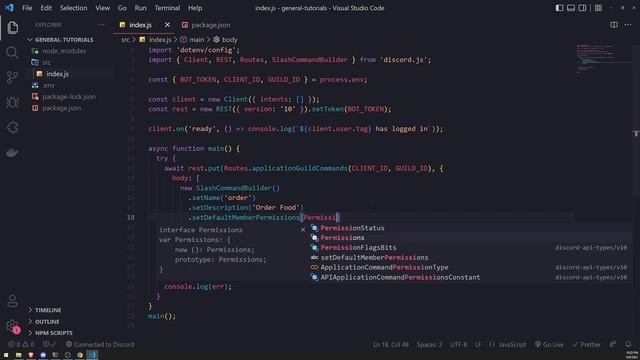Open Customize Layout icon

coord(598,8)
